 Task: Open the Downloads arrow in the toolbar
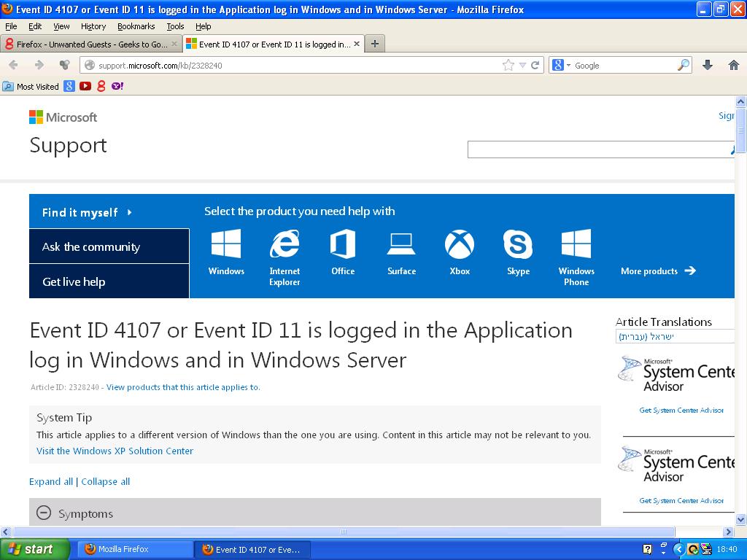[708, 65]
